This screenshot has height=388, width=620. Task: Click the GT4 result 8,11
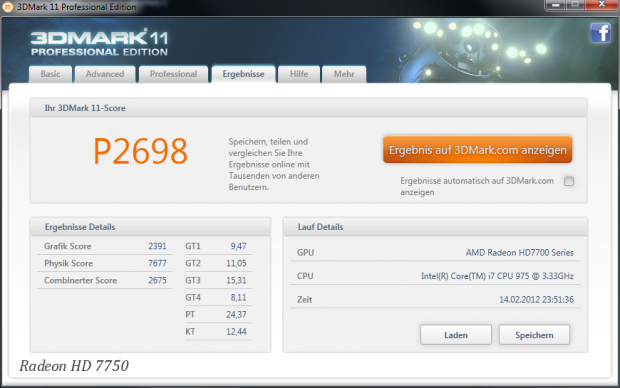click(238, 297)
